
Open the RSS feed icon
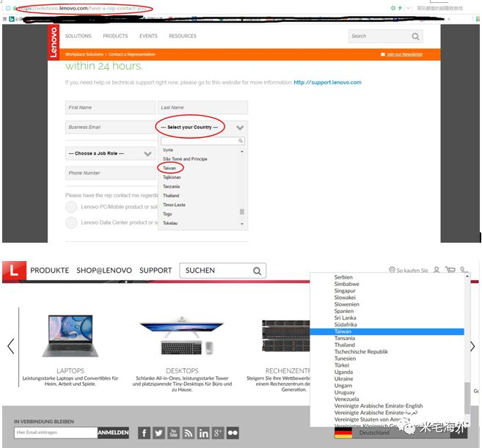coord(188,433)
